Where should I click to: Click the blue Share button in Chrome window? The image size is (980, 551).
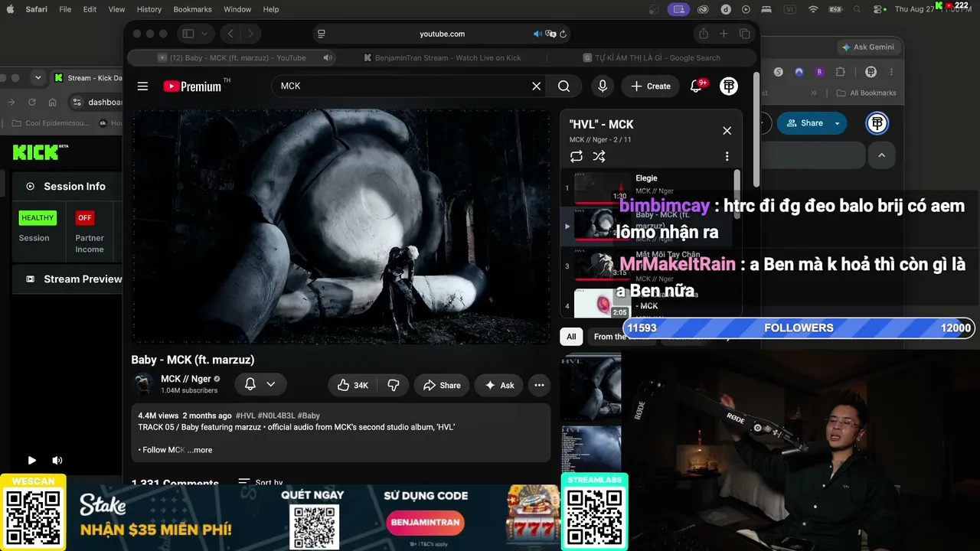tap(804, 123)
